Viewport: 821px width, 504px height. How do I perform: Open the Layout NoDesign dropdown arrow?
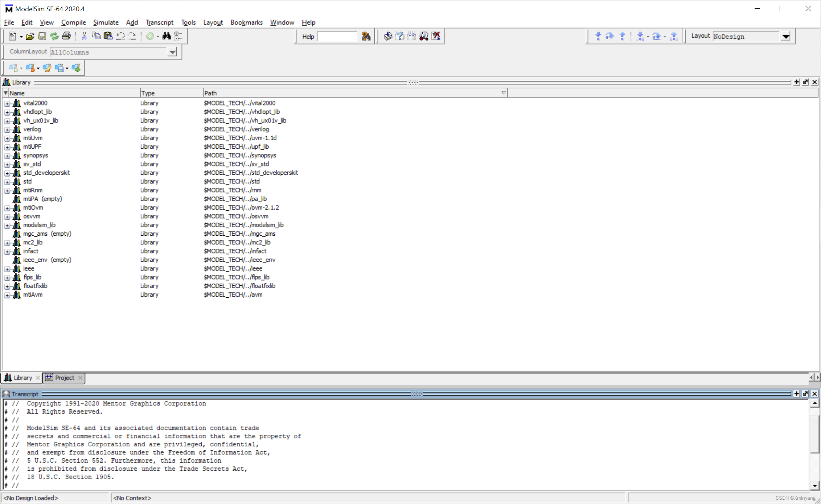785,36
